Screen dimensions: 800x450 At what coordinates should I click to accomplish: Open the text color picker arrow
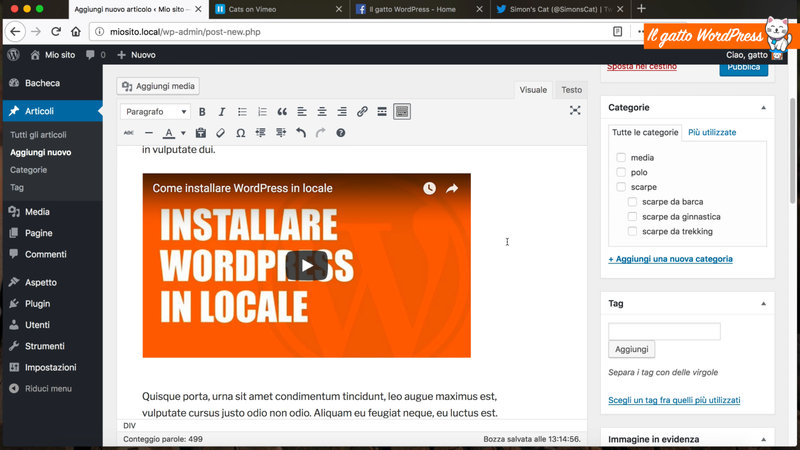[183, 133]
